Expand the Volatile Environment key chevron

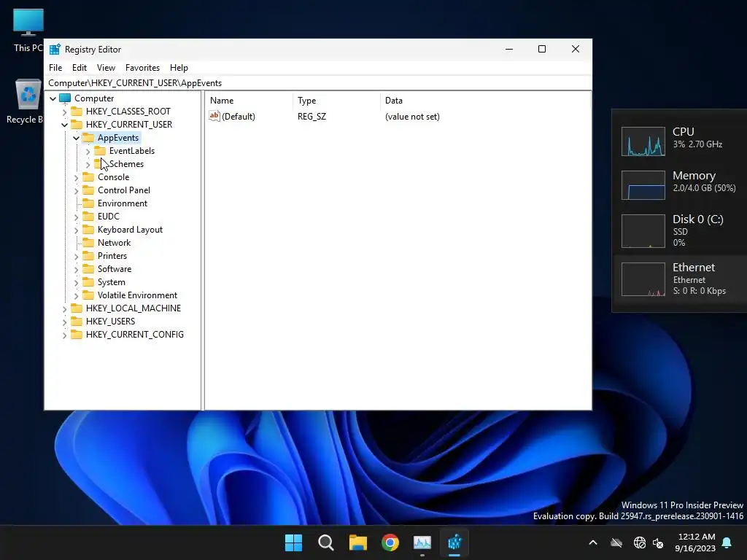pyautogui.click(x=76, y=296)
